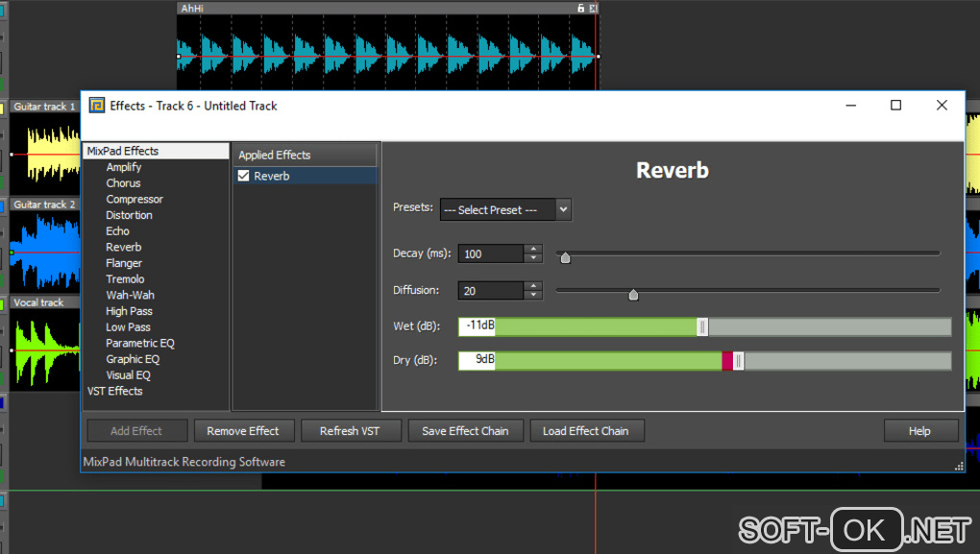Increase Diffusion value with up arrow
The image size is (980, 554).
tap(533, 285)
